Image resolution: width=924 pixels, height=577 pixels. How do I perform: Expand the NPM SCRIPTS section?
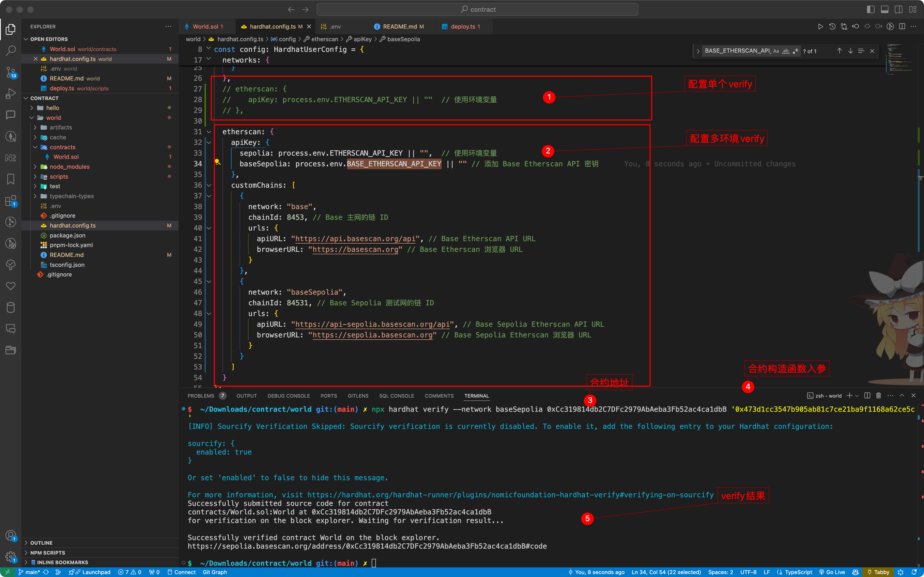point(26,553)
